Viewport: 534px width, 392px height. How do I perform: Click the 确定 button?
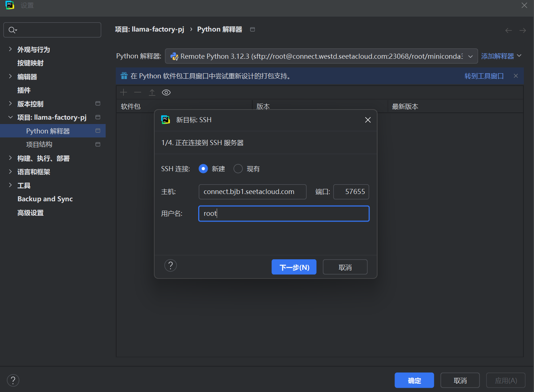(414, 380)
